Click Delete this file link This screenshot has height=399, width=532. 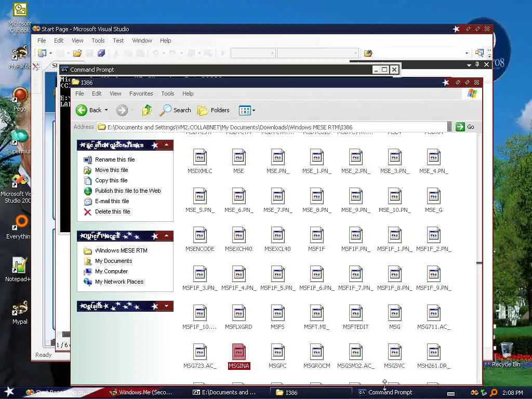[113, 212]
